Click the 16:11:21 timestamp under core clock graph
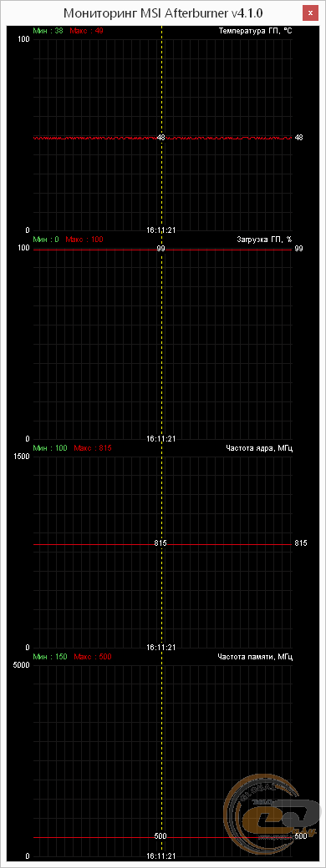Viewport: 326px width, 868px height. pyautogui.click(x=160, y=647)
